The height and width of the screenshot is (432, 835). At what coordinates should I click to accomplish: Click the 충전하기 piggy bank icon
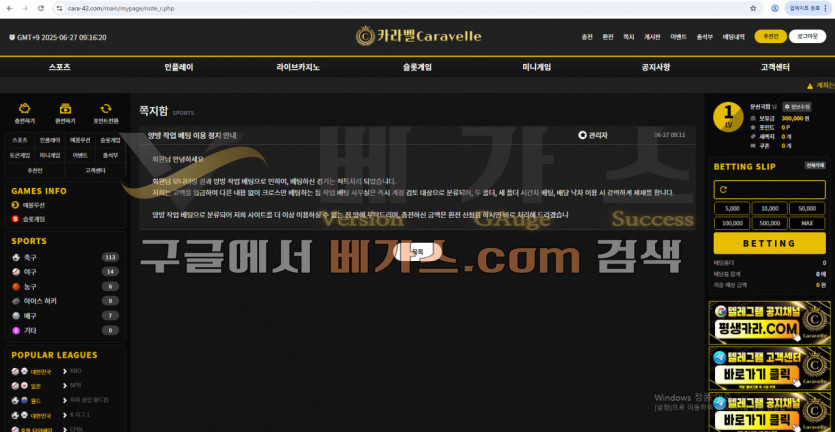coord(24,109)
